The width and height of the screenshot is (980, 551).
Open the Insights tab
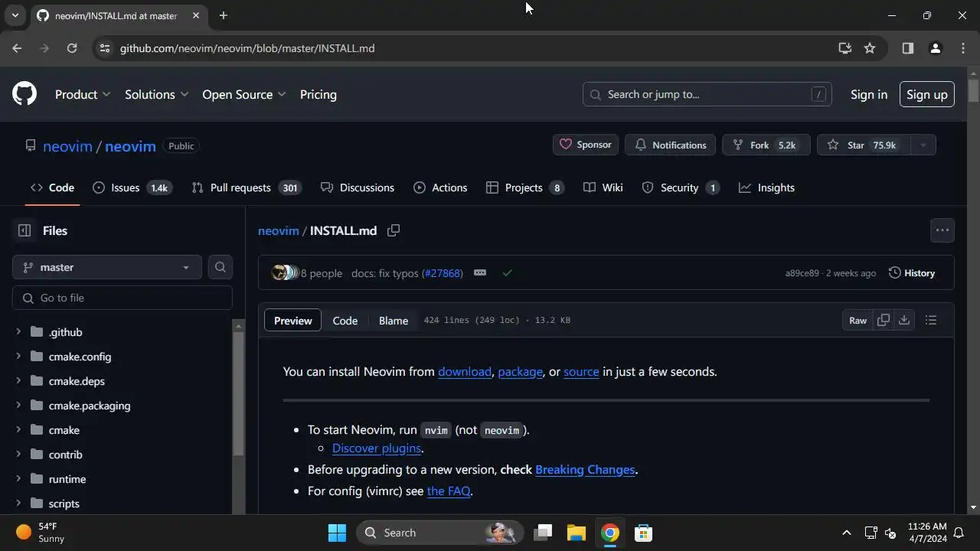pos(766,187)
